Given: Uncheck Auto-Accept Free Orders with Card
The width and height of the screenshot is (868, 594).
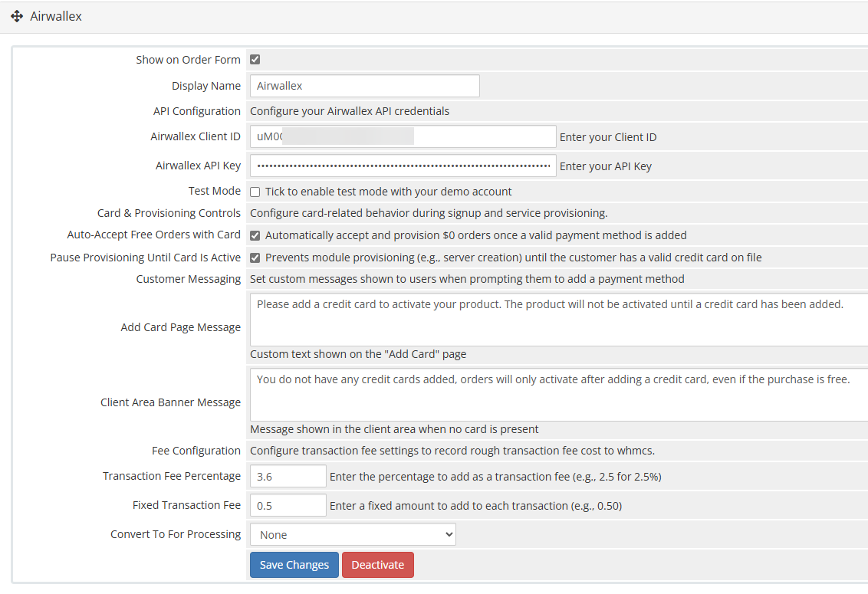Looking at the screenshot, I should (x=255, y=235).
